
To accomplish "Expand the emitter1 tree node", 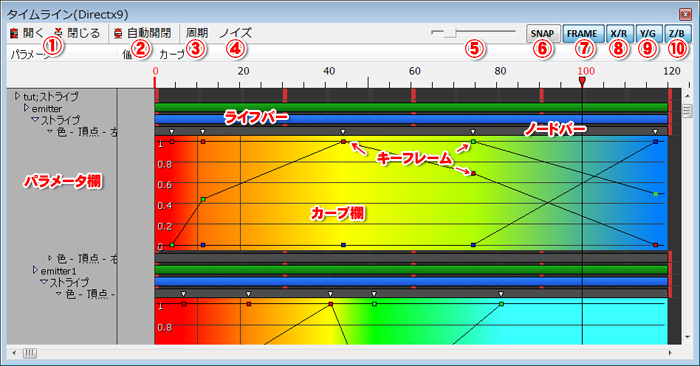I will coord(35,270).
